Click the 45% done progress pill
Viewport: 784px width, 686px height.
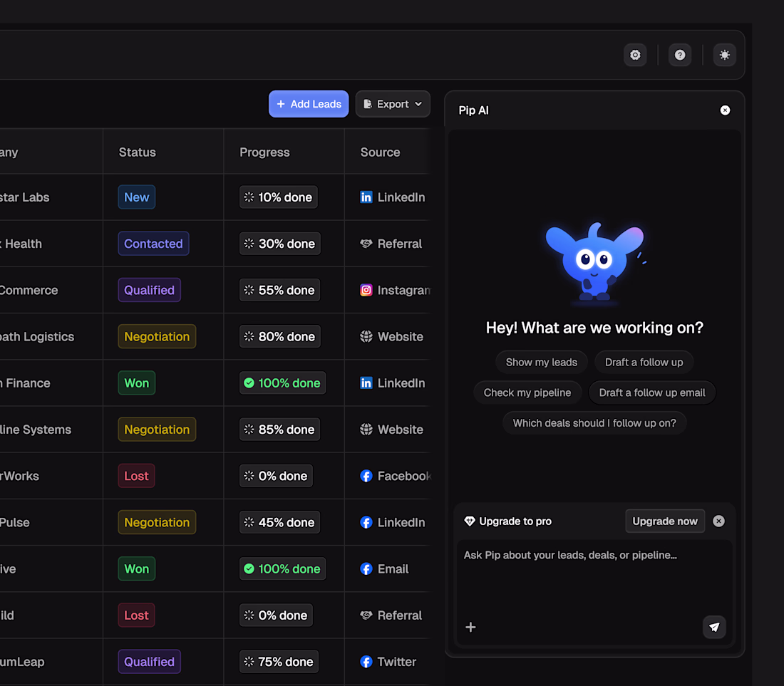(279, 523)
